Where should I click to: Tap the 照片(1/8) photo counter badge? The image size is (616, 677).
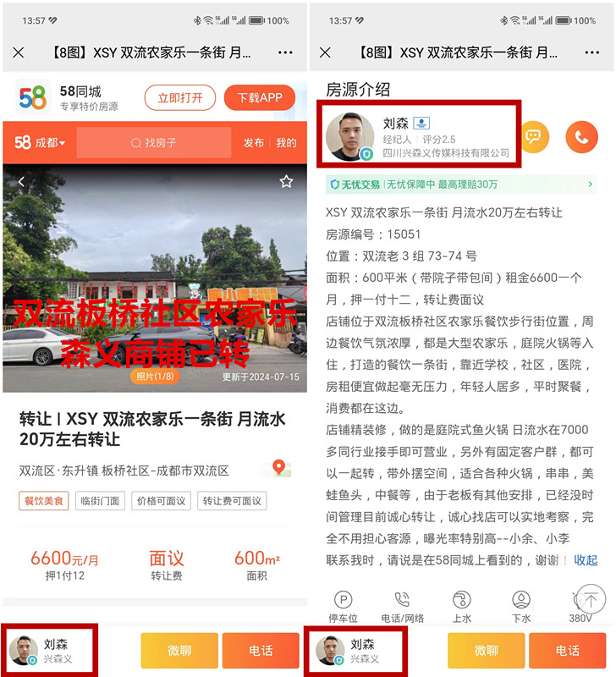[154, 377]
